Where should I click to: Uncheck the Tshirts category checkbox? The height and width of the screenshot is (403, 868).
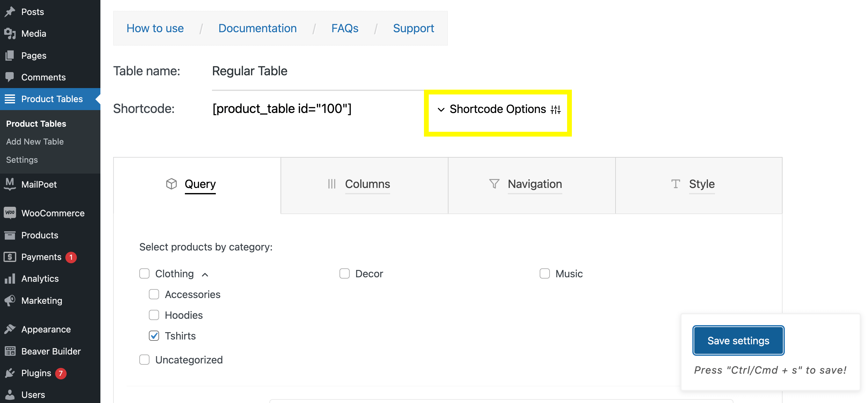(x=154, y=336)
